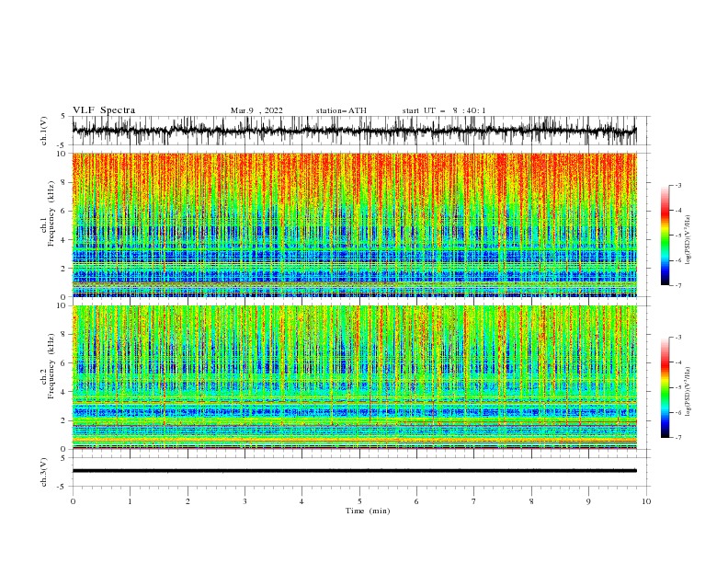
Task: Click the ch.2 spectrogram panel
Action: (x=354, y=377)
